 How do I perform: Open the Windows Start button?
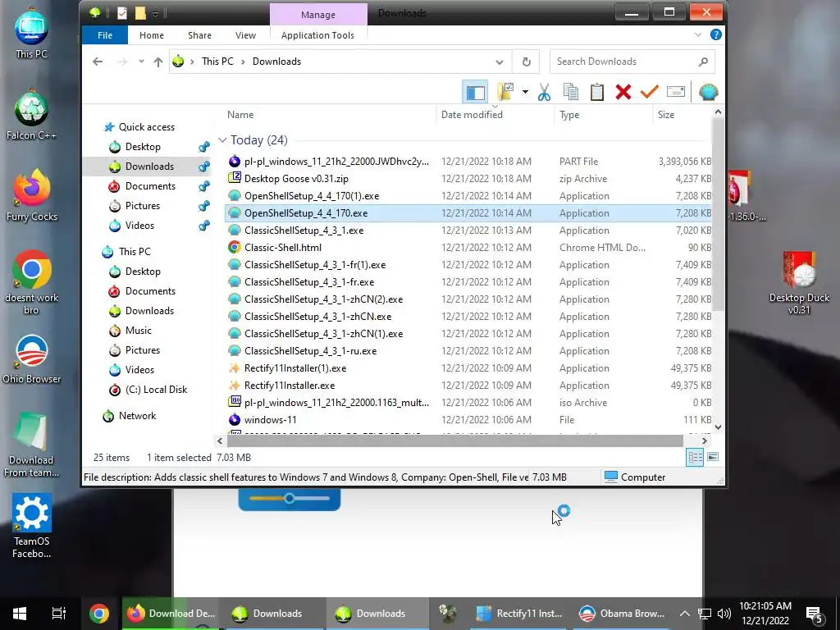(x=20, y=614)
